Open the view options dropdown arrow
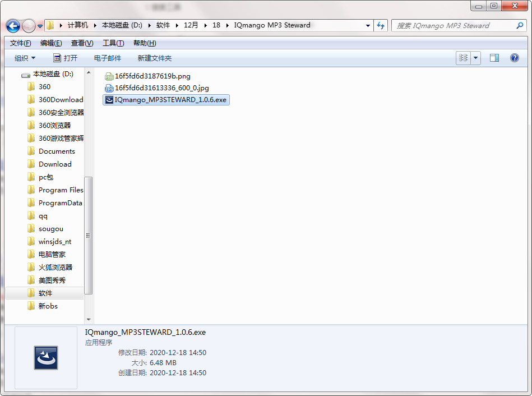Image resolution: width=532 pixels, height=396 pixels. tap(476, 58)
